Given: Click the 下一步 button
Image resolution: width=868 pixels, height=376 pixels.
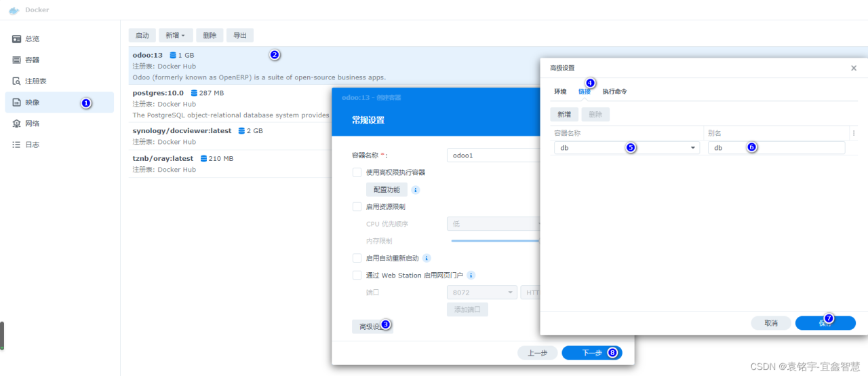Looking at the screenshot, I should [592, 353].
